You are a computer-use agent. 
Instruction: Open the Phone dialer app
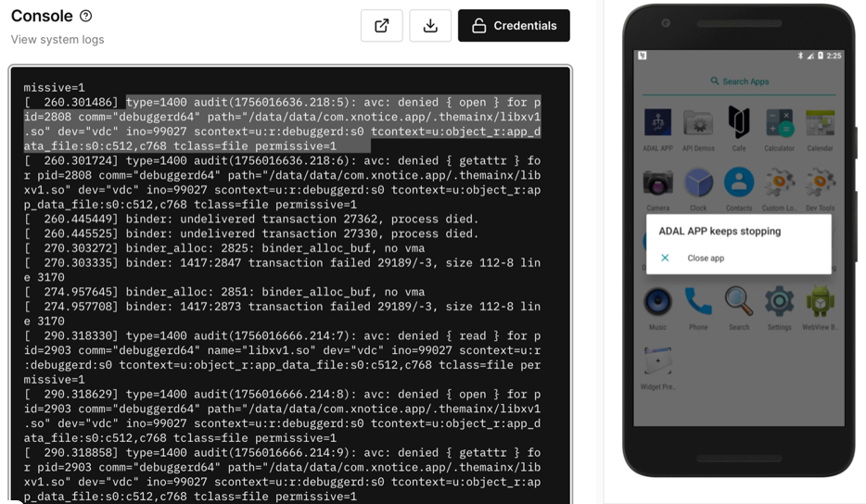pyautogui.click(x=698, y=302)
